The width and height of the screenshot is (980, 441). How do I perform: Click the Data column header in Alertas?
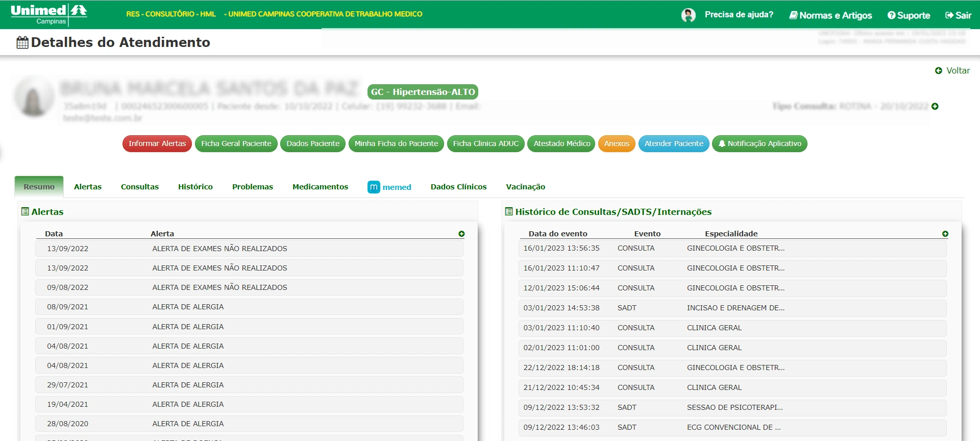pos(54,234)
